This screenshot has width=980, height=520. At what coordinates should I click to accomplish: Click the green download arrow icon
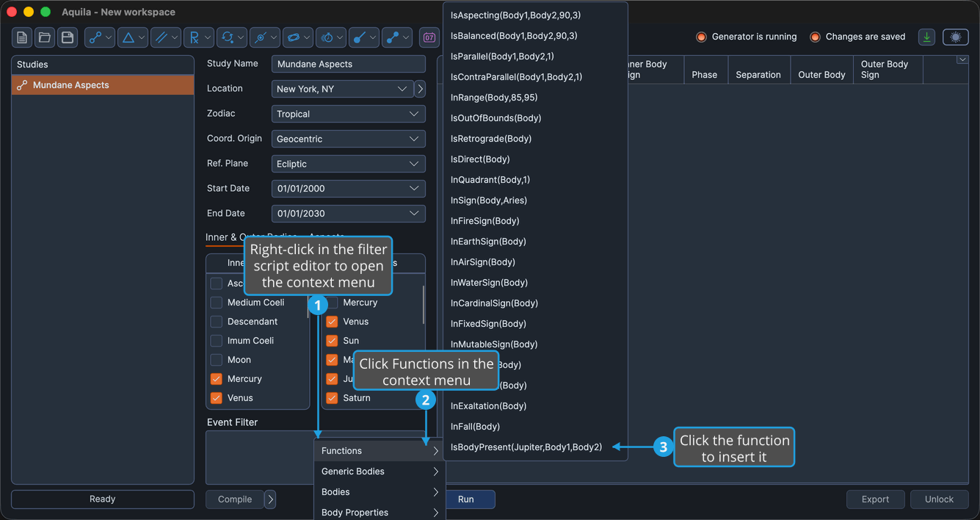point(927,37)
